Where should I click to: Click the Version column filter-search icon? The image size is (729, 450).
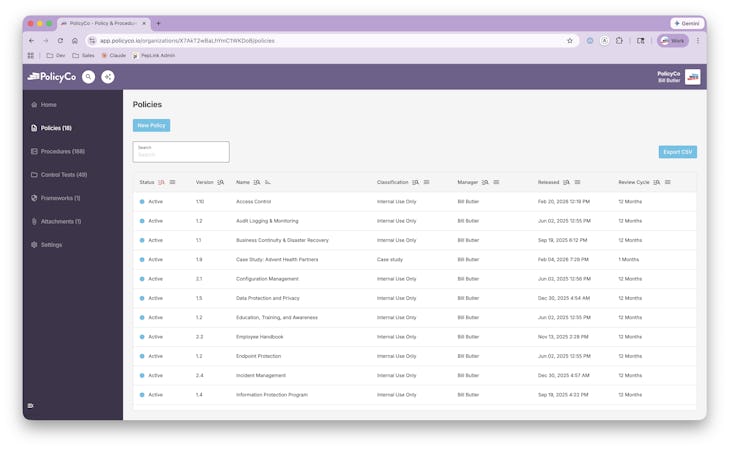click(220, 182)
